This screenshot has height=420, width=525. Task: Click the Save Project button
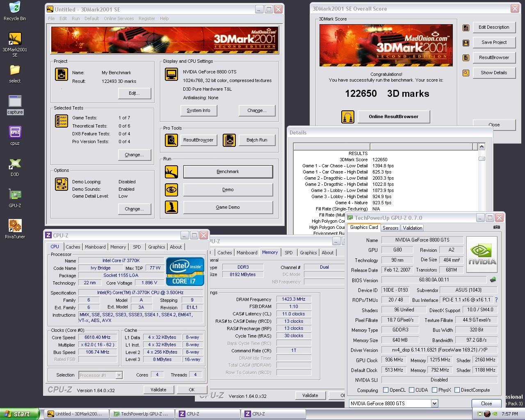494,42
